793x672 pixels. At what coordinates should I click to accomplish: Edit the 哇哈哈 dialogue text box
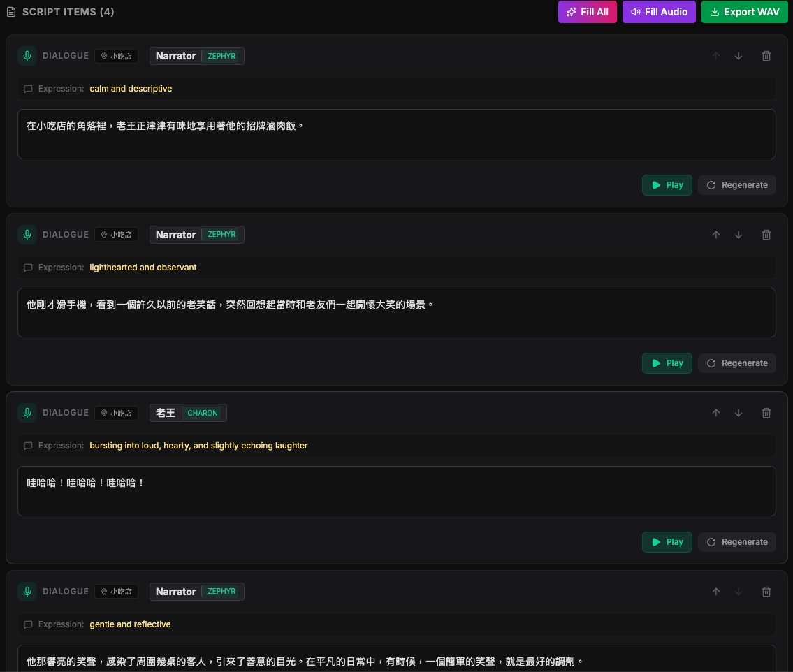pos(397,491)
